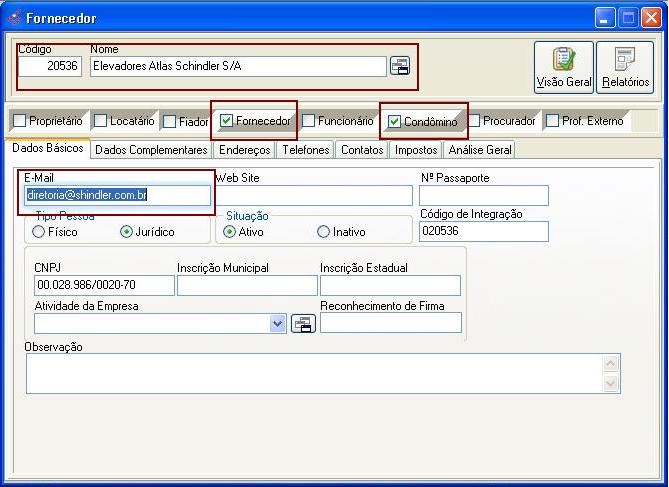Screen dimensions: 669x487
Task: Click the lookup icon beside Atividade da Empresa
Action: coord(303,323)
